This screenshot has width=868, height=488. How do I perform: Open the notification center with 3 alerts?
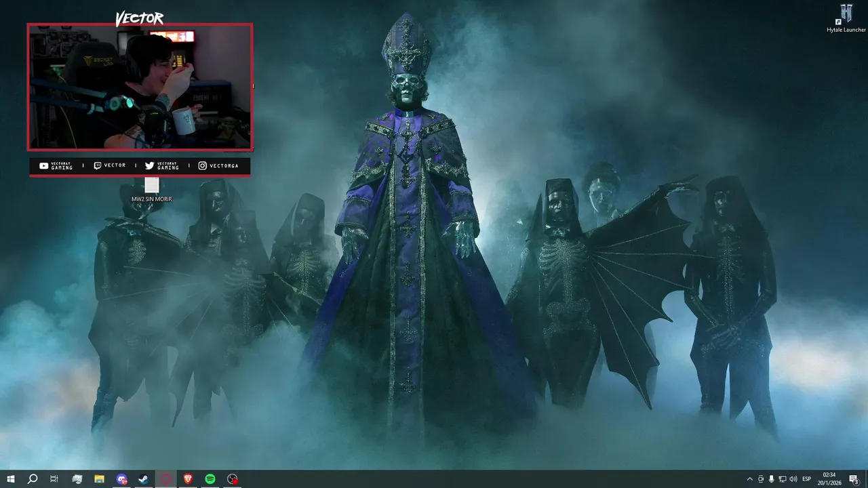pos(854,479)
